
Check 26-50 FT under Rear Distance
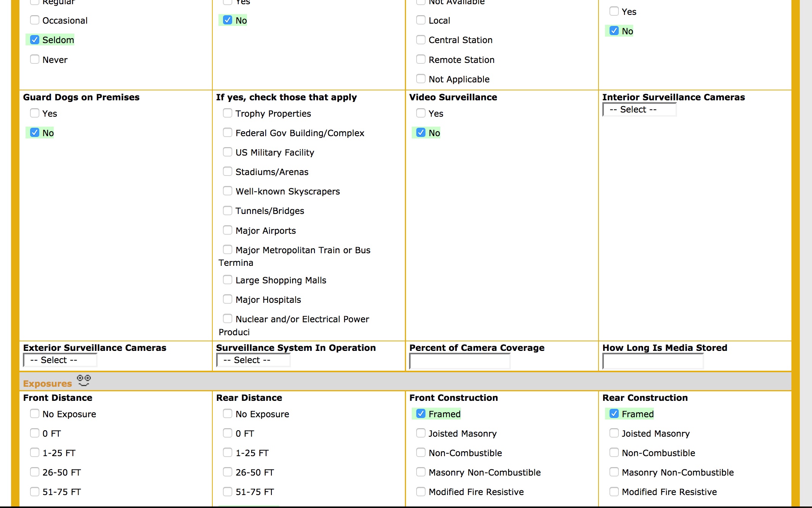tap(228, 472)
